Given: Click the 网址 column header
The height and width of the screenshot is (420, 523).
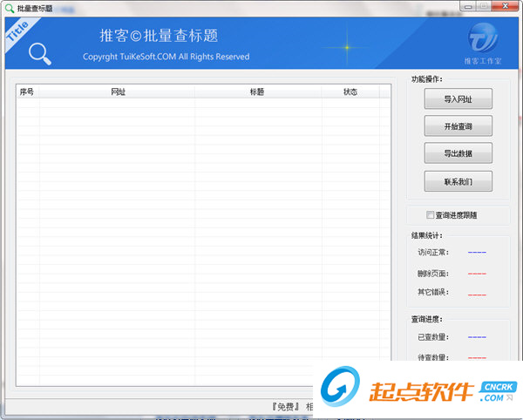Looking at the screenshot, I should (x=118, y=91).
